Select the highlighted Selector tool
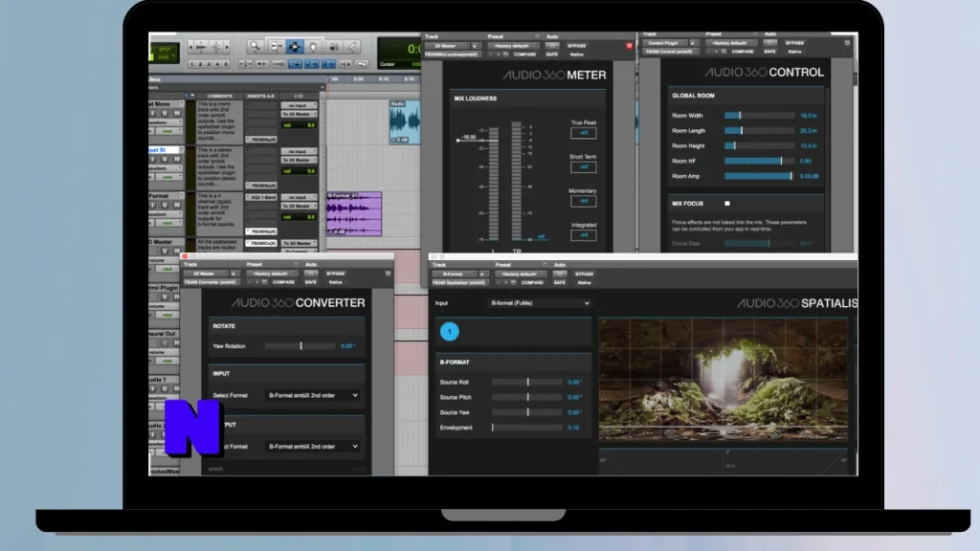This screenshot has width=980, height=551. [295, 46]
